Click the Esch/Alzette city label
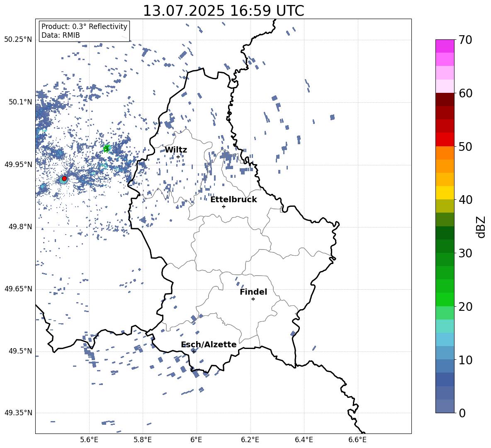491x448 pixels. coord(209,344)
